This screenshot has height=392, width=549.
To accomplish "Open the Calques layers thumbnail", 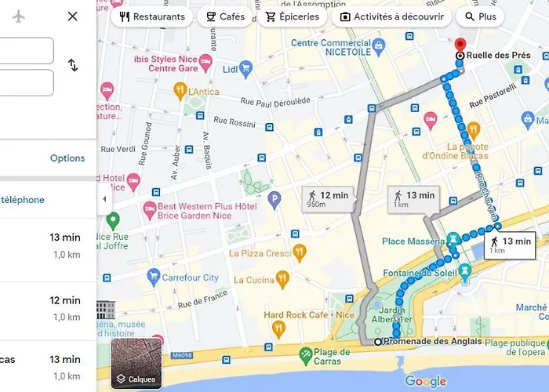I will pyautogui.click(x=136, y=364).
